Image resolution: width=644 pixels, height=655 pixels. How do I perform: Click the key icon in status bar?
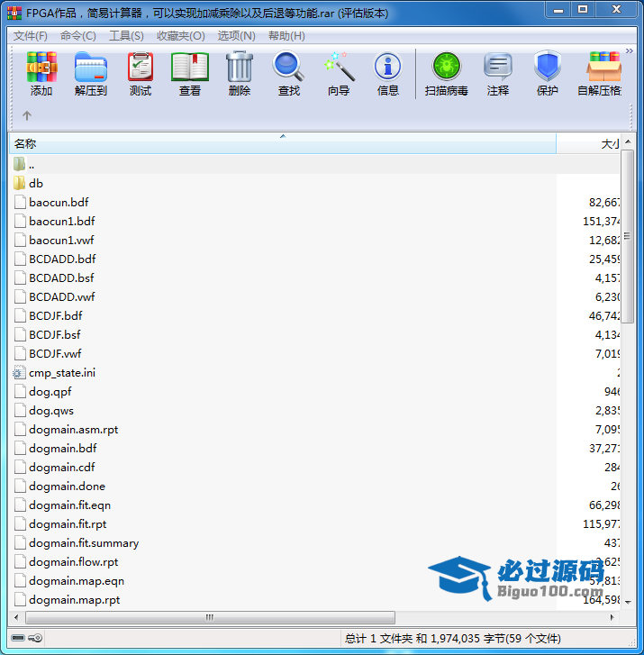point(35,638)
